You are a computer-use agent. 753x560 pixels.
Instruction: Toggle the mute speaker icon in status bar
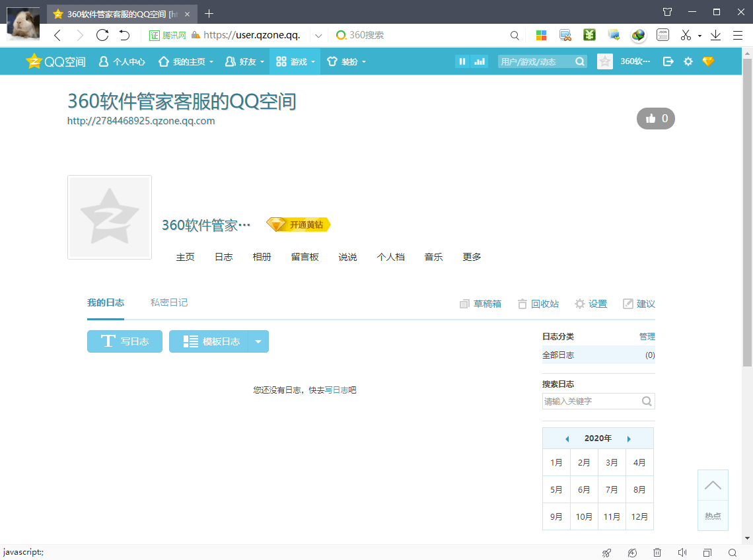pyautogui.click(x=682, y=553)
